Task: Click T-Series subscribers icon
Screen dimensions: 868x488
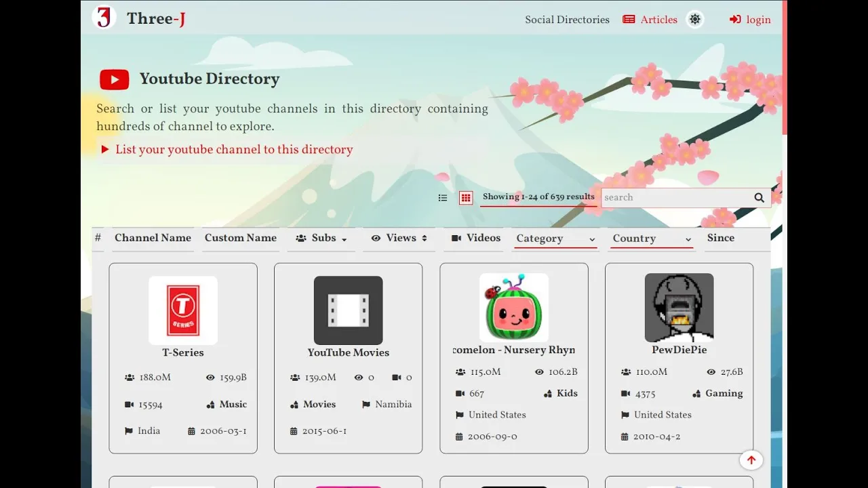Action: 130,378
